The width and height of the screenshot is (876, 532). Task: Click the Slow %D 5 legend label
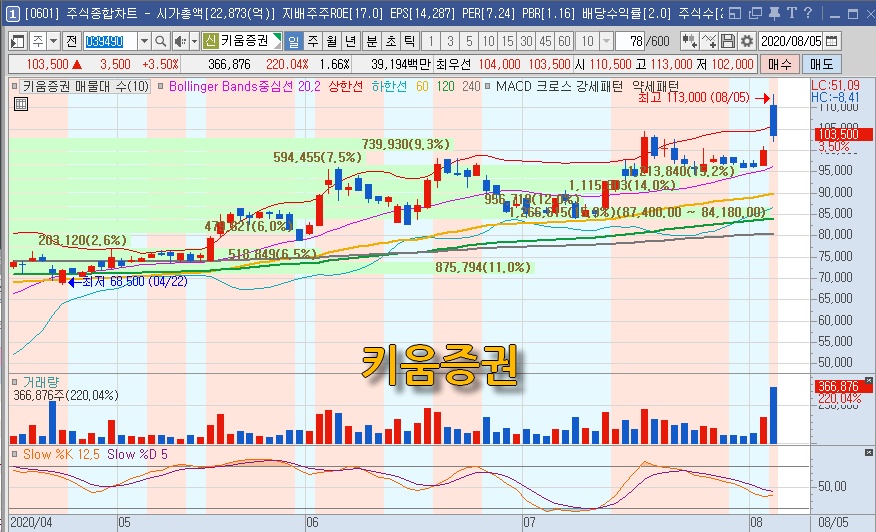[x=137, y=455]
